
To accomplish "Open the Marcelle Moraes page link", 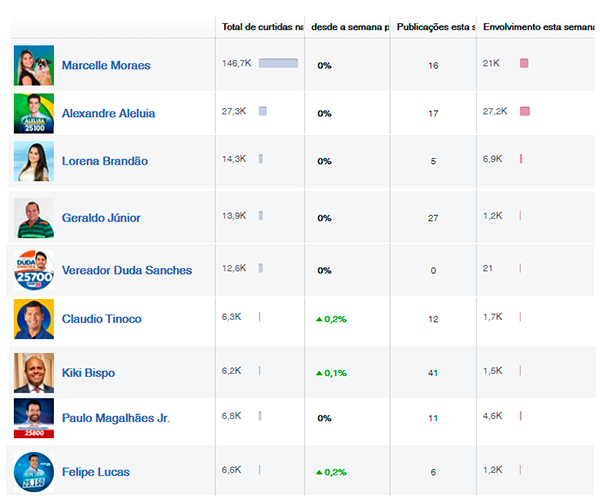I will click(x=106, y=65).
